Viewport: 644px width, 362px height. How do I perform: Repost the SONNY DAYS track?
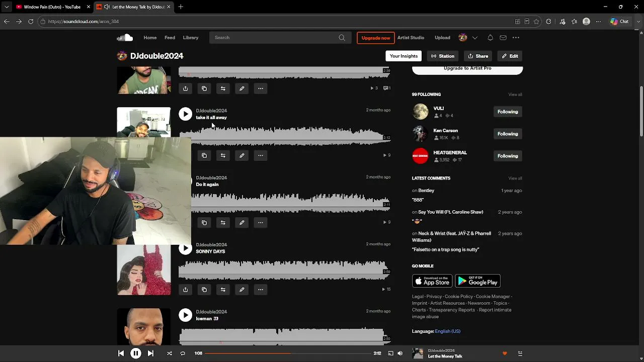tap(223, 290)
